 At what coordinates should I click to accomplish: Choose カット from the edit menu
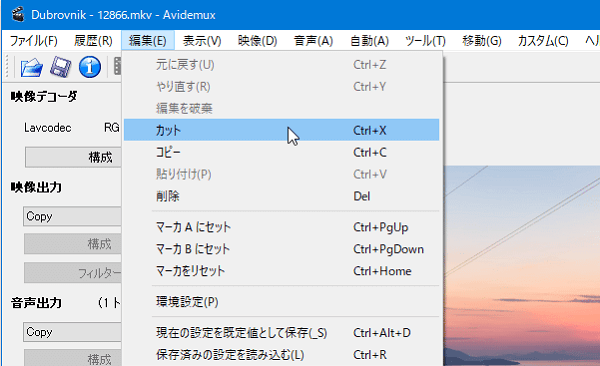(281, 130)
